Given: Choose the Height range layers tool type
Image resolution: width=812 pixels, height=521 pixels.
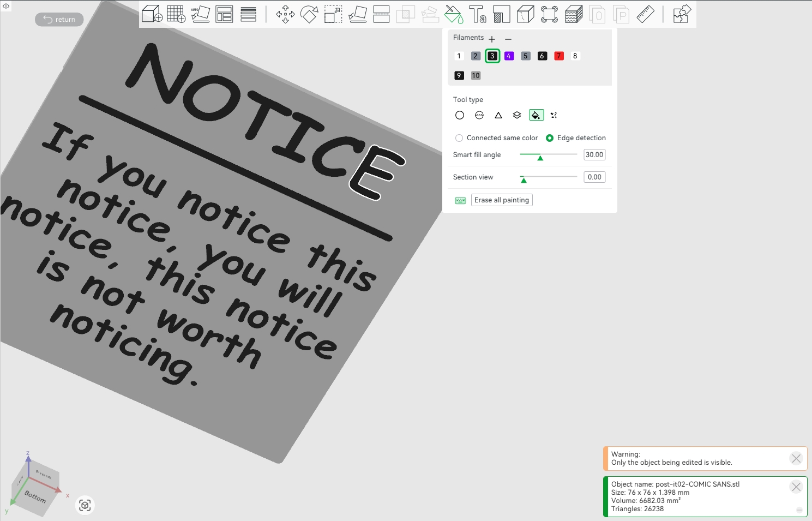Looking at the screenshot, I should pos(517,115).
